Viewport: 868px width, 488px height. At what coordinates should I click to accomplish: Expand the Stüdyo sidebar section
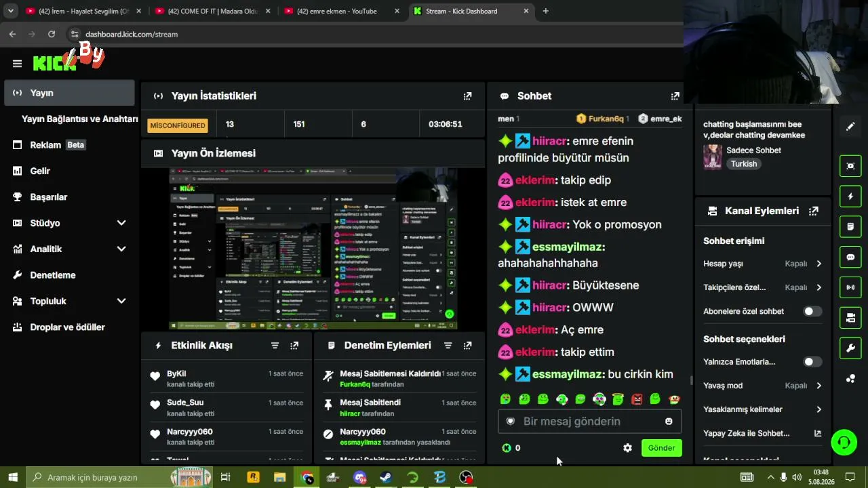tap(121, 223)
